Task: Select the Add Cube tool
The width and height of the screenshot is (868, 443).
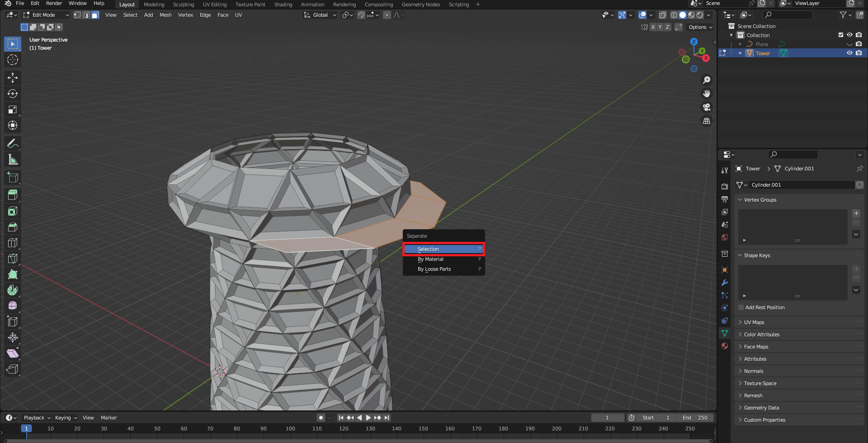Action: coord(13,178)
